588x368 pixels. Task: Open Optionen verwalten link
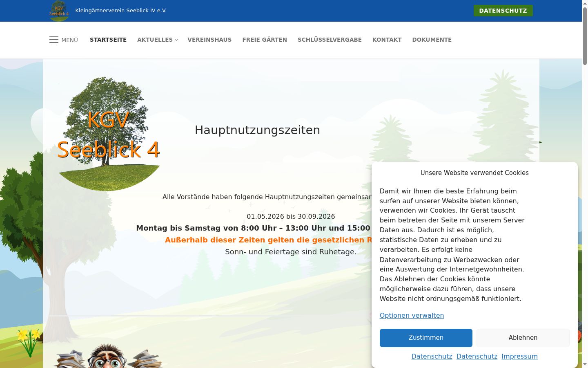pyautogui.click(x=412, y=315)
